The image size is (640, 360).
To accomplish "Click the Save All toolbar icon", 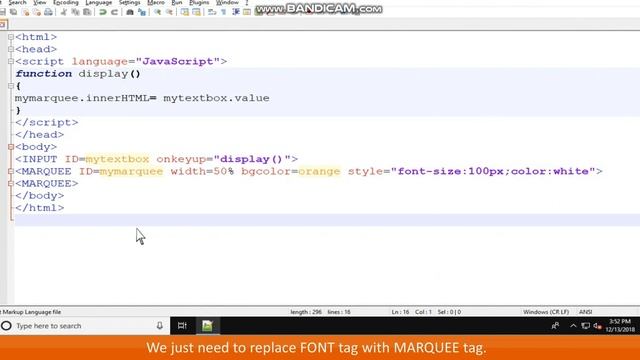I will [13, 12].
